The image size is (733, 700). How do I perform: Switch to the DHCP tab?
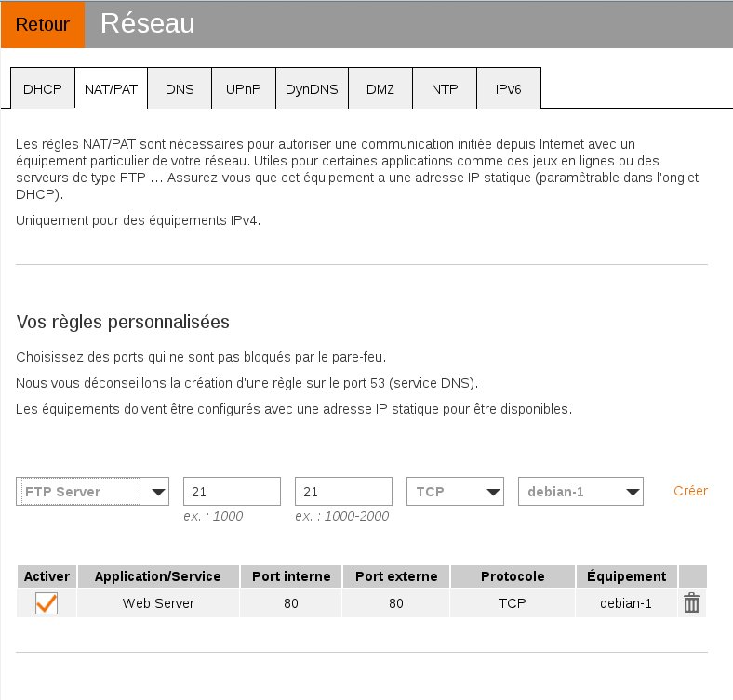click(42, 89)
